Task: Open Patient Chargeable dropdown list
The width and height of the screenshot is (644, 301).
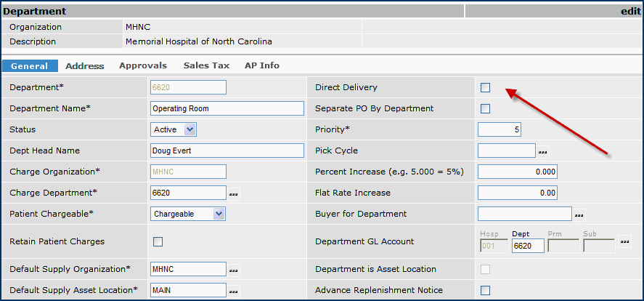Action: (x=219, y=214)
